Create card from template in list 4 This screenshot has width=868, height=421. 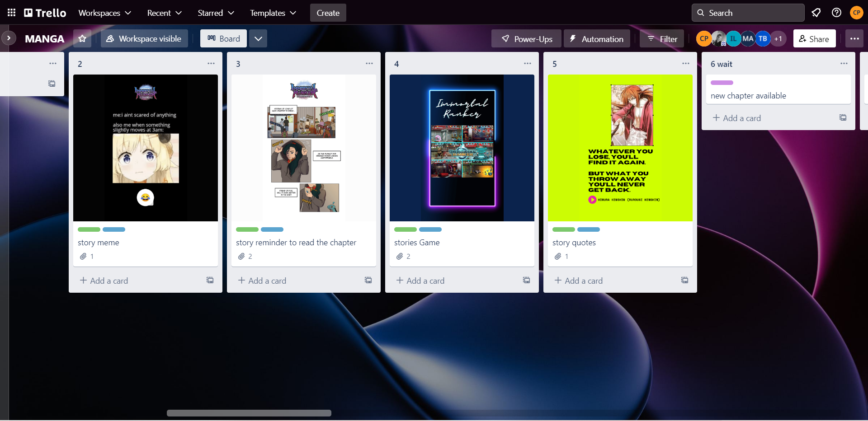[x=527, y=281]
